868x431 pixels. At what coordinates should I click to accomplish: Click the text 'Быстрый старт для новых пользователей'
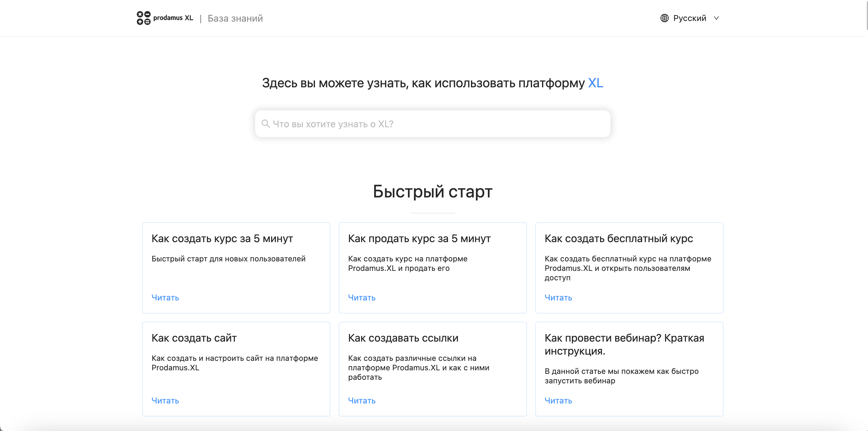(229, 258)
